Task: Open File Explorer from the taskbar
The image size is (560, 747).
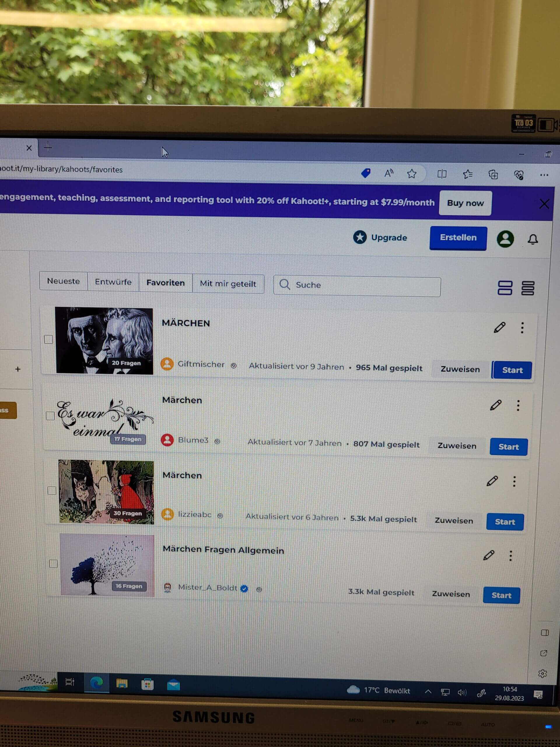Action: click(x=122, y=684)
